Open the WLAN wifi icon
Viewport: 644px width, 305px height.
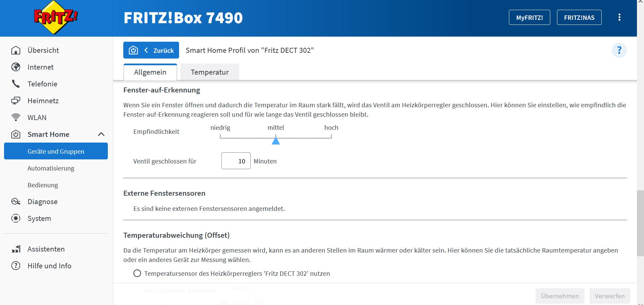[x=16, y=117]
